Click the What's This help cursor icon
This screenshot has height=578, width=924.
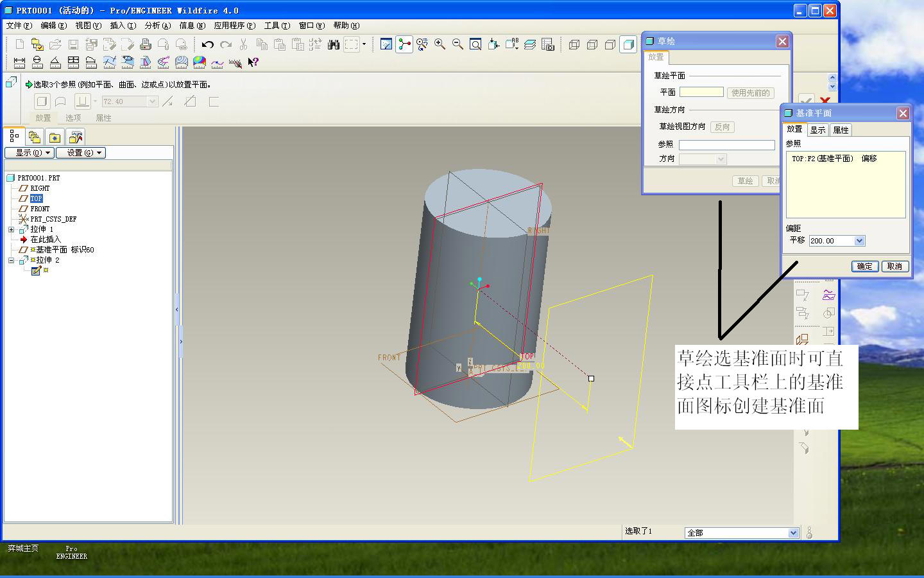tap(253, 62)
